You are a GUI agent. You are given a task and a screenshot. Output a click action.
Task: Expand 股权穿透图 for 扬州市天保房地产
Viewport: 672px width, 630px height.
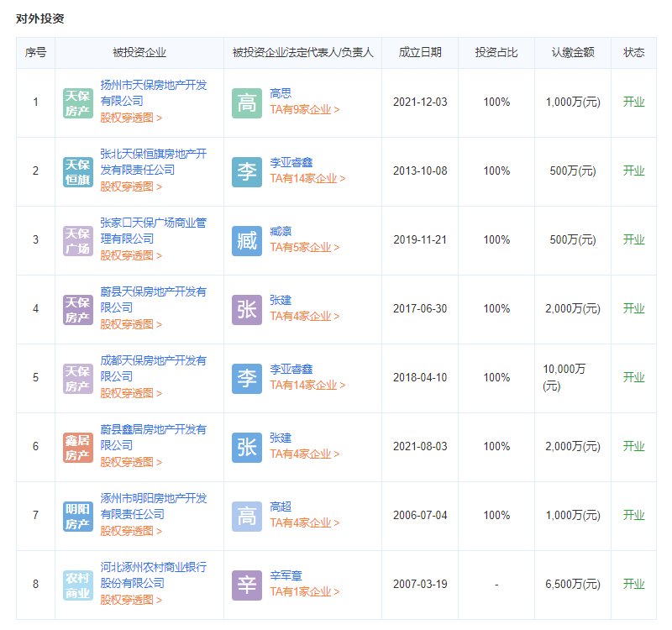[131, 118]
